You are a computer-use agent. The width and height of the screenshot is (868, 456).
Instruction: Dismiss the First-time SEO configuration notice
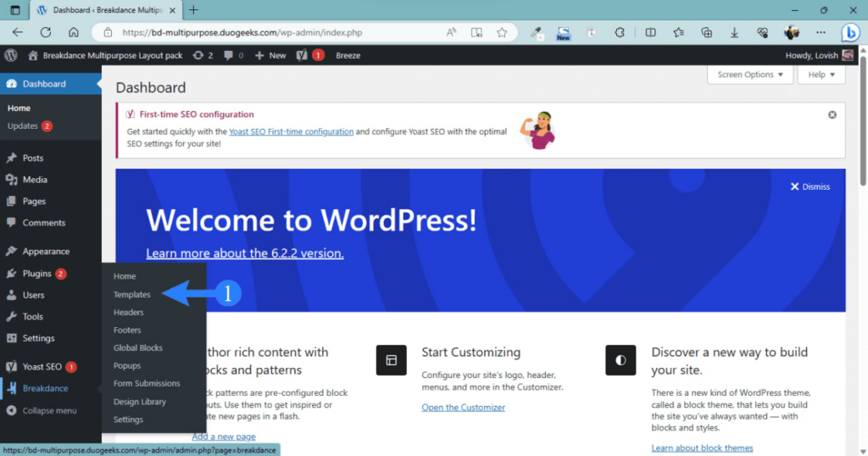[x=832, y=115]
